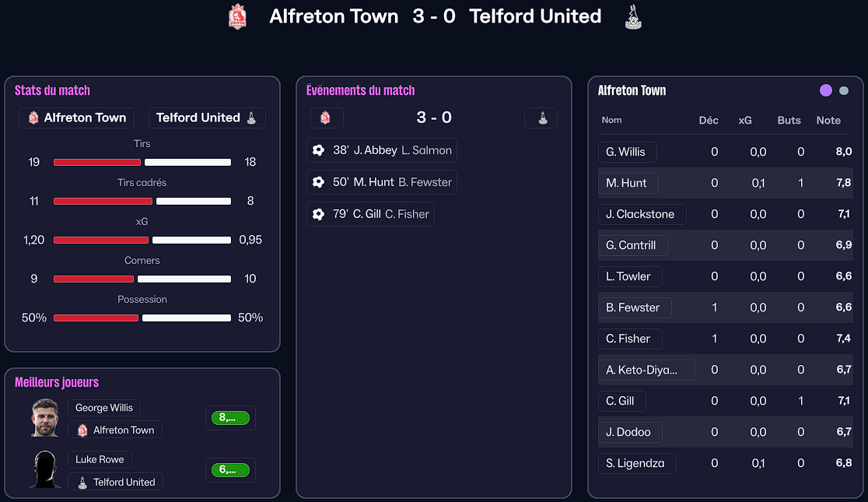Click the goal ball icon at 79'
The image size is (868, 502).
pos(318,214)
